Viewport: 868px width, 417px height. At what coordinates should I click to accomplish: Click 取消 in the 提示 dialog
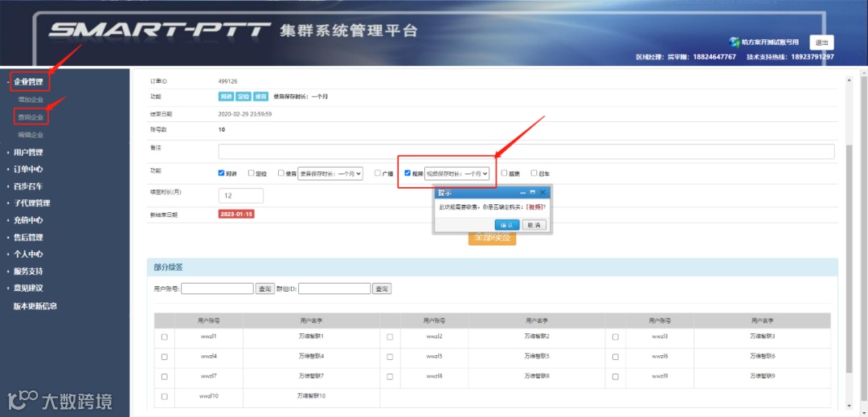point(534,225)
